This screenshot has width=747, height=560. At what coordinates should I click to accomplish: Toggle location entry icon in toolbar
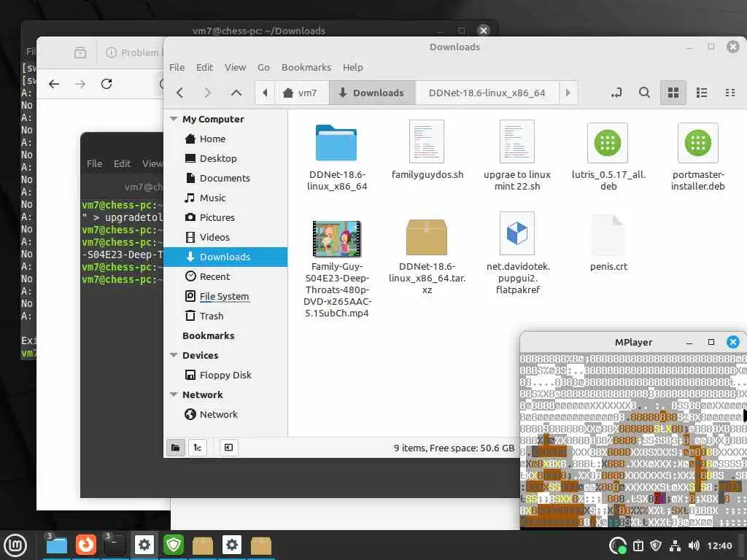coord(616,93)
